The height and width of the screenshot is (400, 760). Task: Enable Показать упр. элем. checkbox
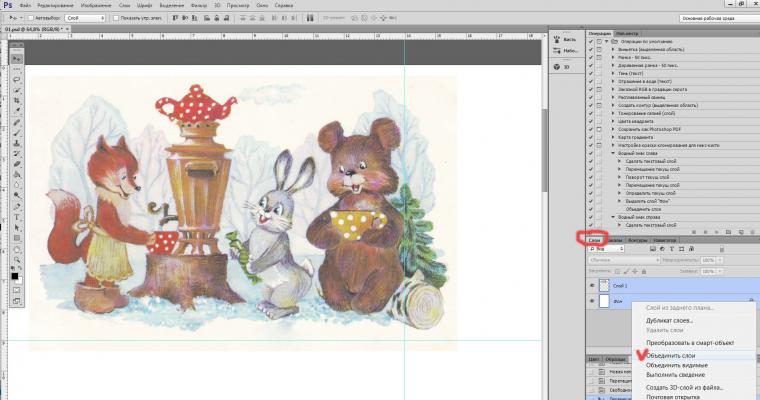116,18
